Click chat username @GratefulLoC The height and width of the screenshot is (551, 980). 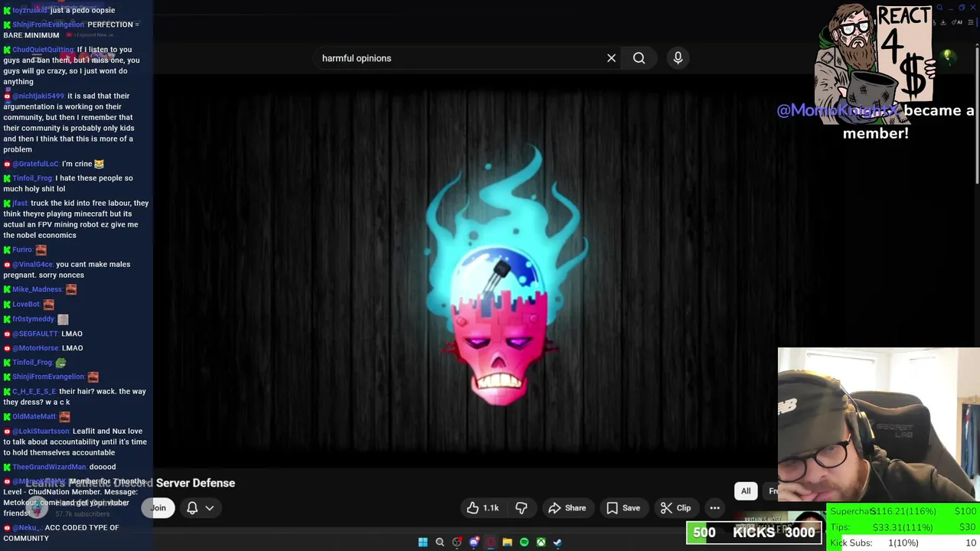[35, 164]
